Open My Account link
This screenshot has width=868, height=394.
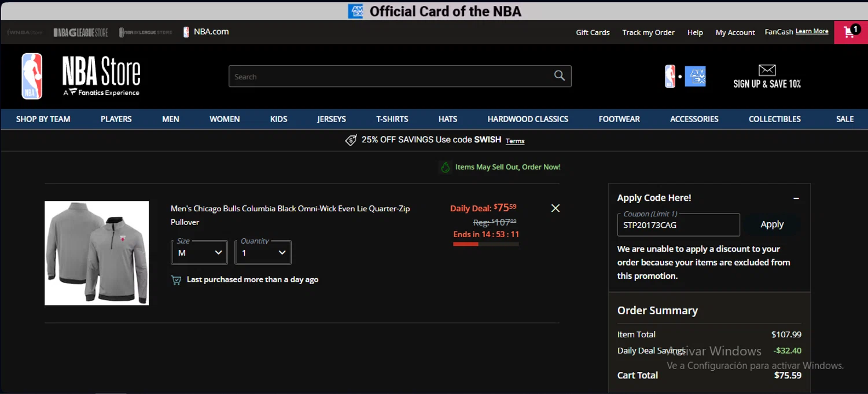pyautogui.click(x=735, y=32)
